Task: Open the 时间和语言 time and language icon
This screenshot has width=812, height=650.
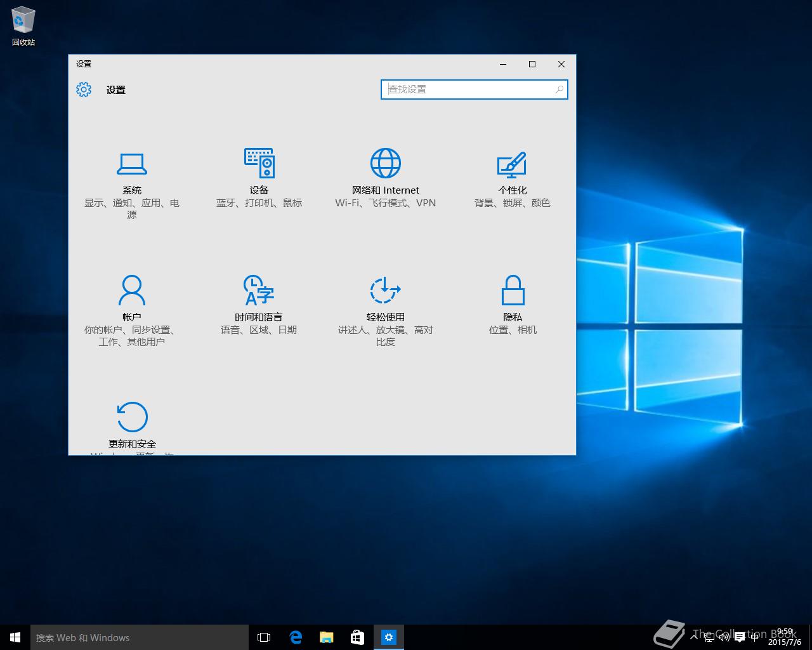Action: 259,290
